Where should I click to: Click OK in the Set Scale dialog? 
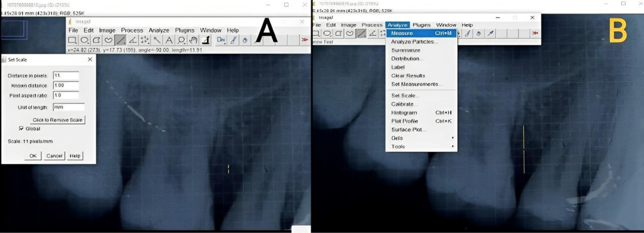(x=33, y=156)
